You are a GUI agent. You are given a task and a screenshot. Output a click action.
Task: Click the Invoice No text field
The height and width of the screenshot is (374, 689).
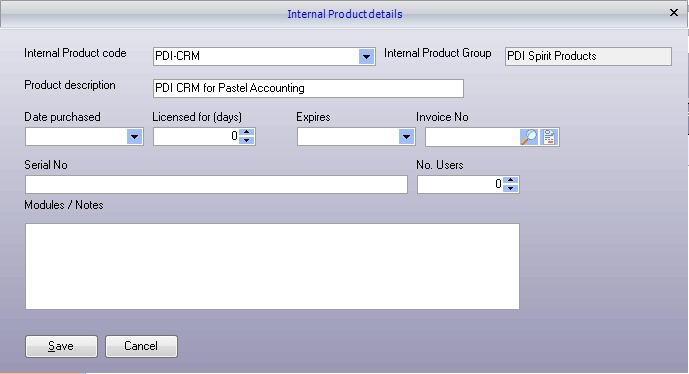click(x=472, y=137)
